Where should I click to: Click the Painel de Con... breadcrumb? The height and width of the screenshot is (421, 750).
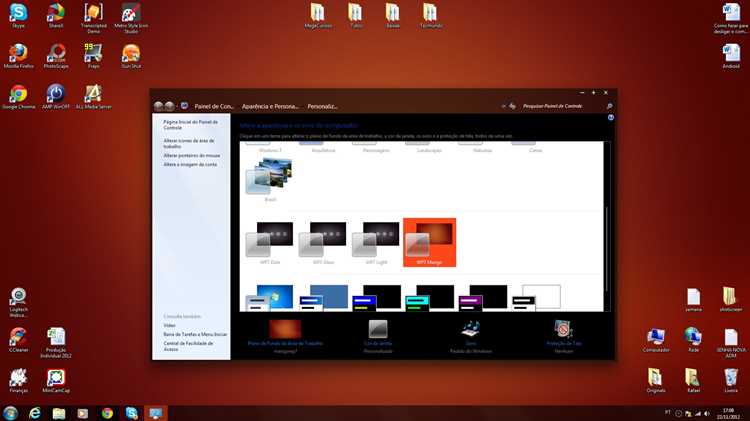[x=214, y=106]
